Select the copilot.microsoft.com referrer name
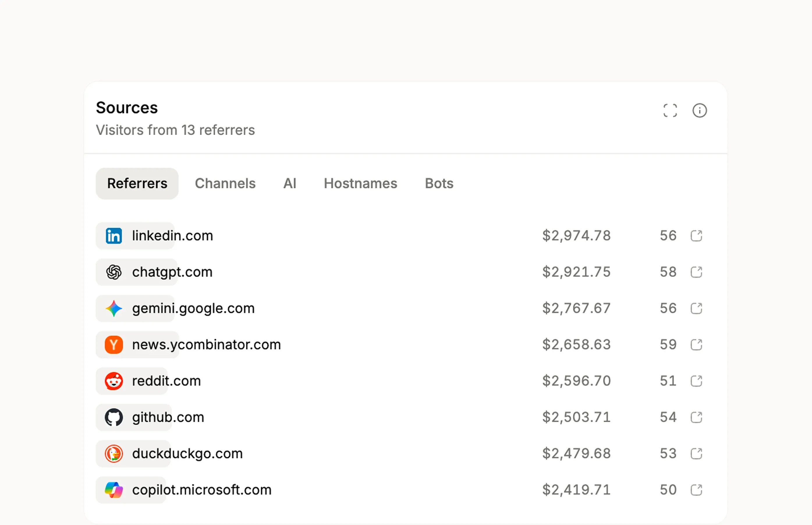The width and height of the screenshot is (812, 525). (x=202, y=490)
